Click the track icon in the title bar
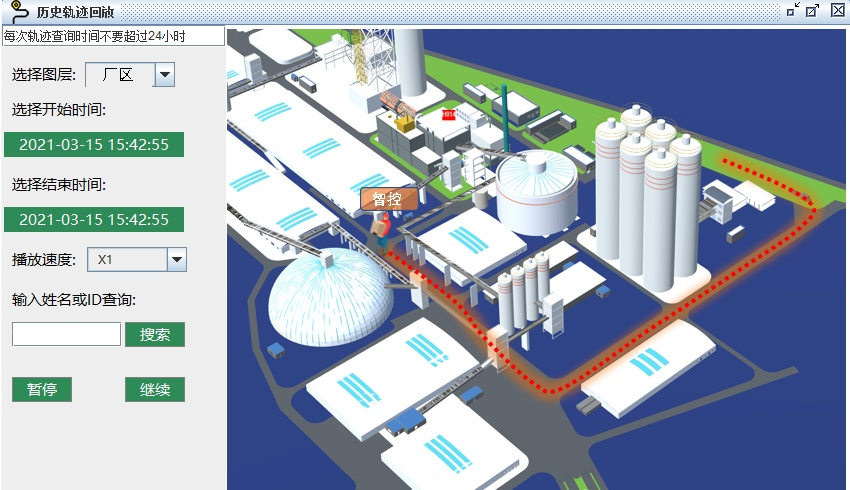Viewport: 850px width, 490px height. point(19,11)
